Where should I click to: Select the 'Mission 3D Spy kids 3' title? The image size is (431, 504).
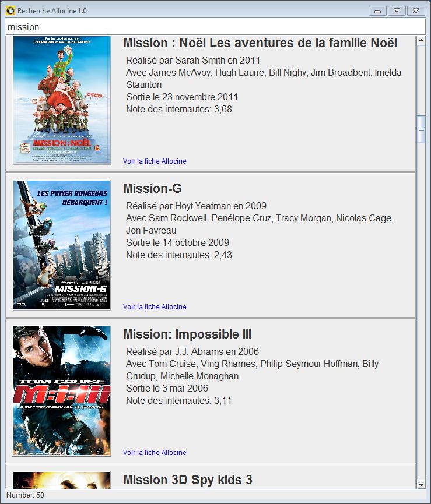188,480
